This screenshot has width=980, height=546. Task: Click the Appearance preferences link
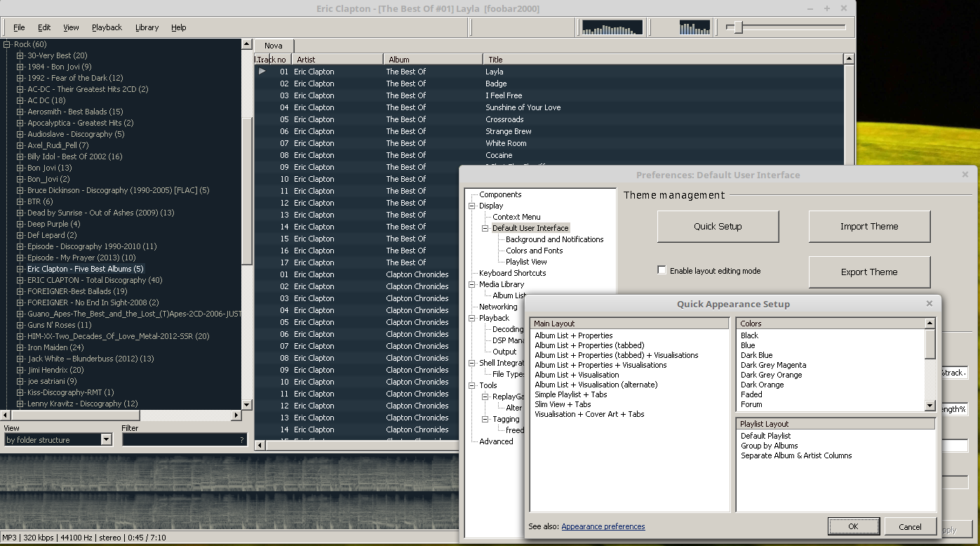pos(604,526)
